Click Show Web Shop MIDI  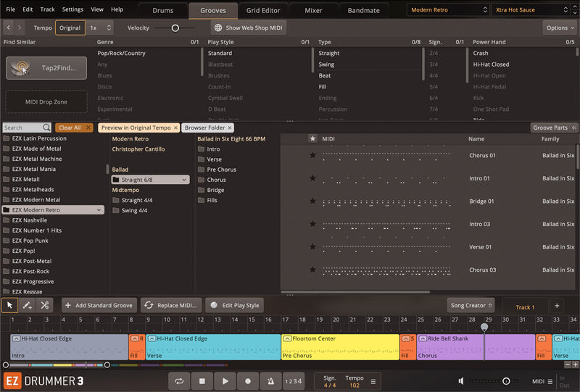point(249,28)
